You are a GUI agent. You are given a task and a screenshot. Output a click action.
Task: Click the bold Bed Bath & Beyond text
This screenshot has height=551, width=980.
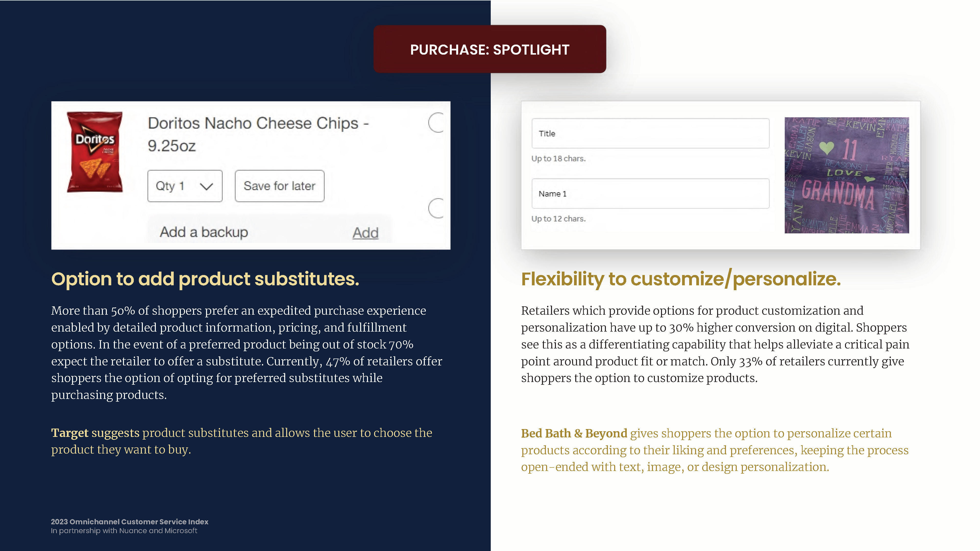pyautogui.click(x=574, y=433)
